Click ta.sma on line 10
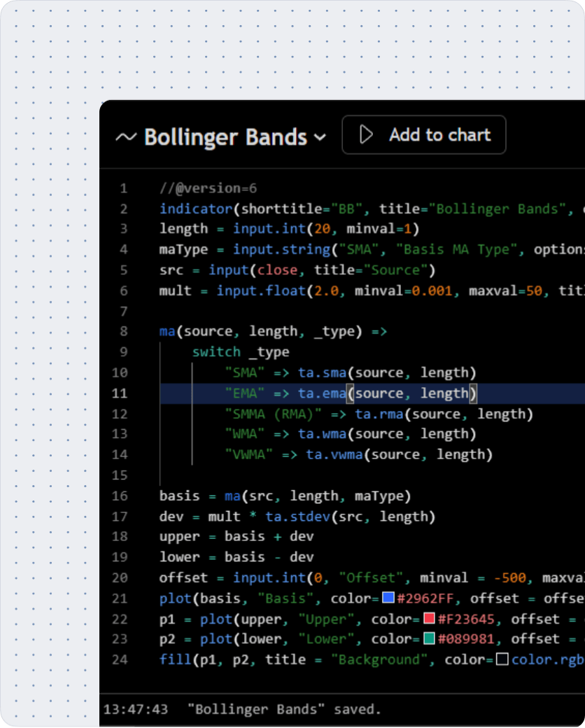The width and height of the screenshot is (585, 728). (x=322, y=372)
